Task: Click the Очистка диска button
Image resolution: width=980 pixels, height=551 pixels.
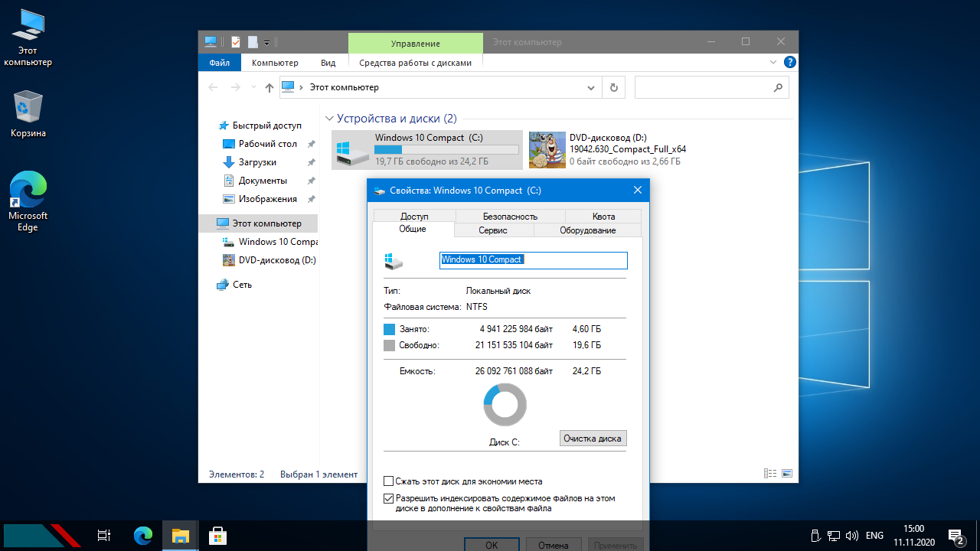Action: click(593, 439)
